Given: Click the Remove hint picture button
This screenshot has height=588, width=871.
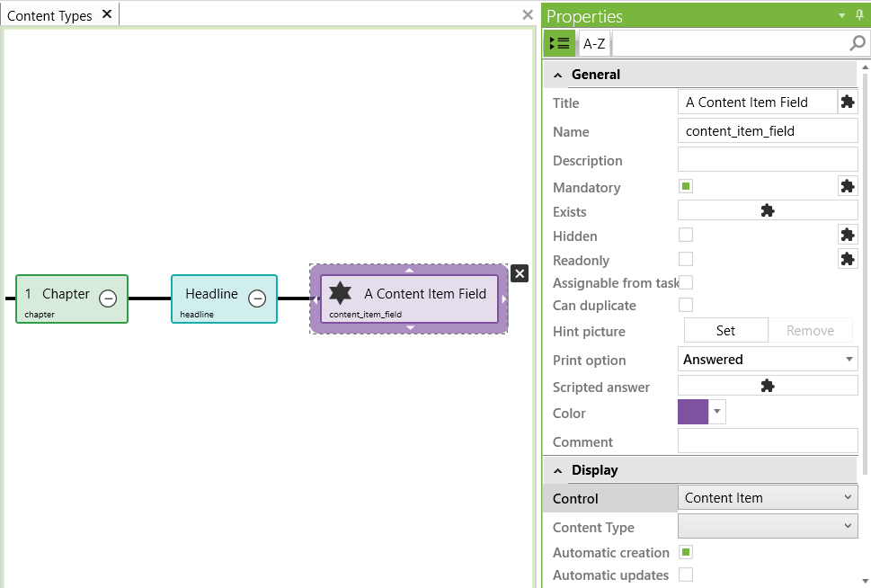Looking at the screenshot, I should coord(810,330).
